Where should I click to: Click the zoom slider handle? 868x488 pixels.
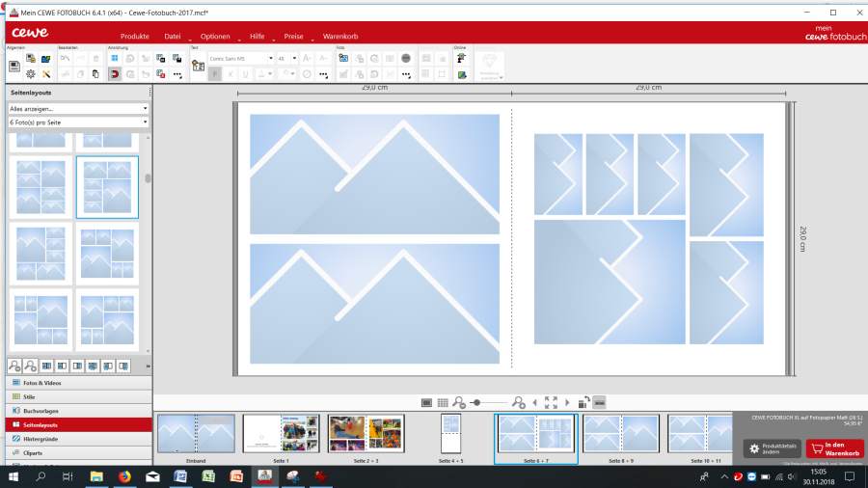476,402
